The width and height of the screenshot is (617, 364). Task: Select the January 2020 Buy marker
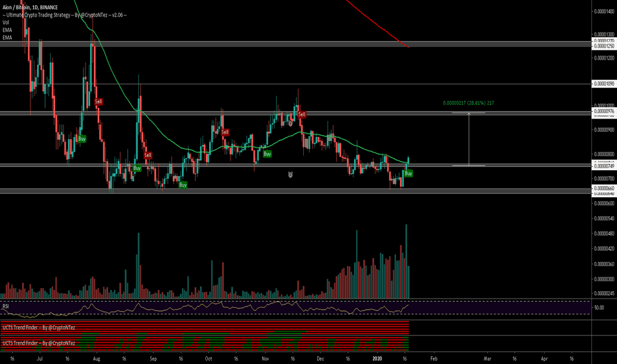[x=408, y=173]
